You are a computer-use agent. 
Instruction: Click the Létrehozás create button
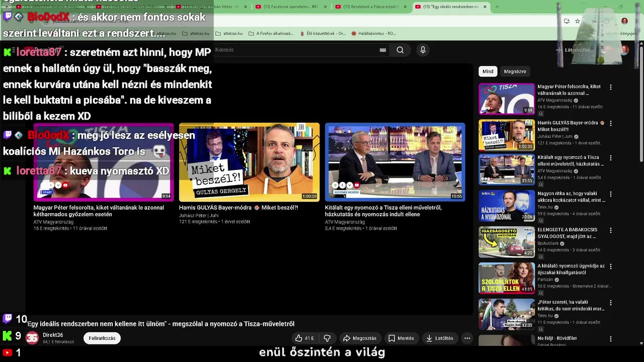(573, 50)
